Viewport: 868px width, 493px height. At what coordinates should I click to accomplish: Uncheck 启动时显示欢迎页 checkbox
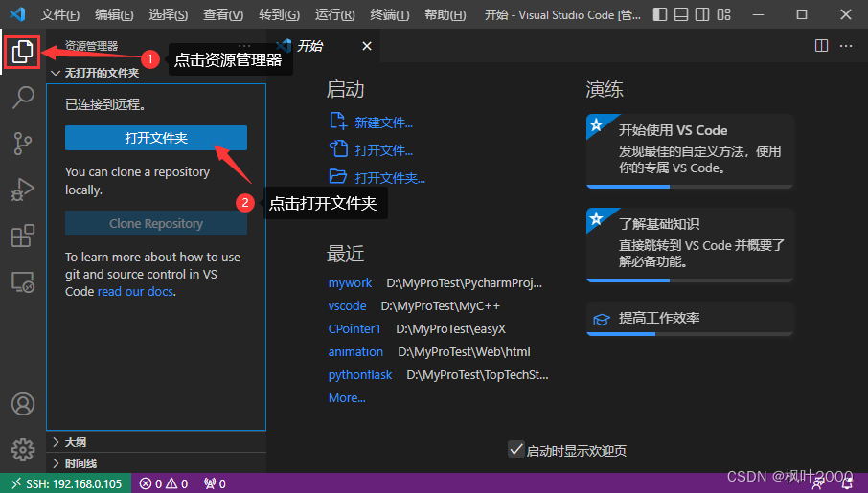[516, 449]
